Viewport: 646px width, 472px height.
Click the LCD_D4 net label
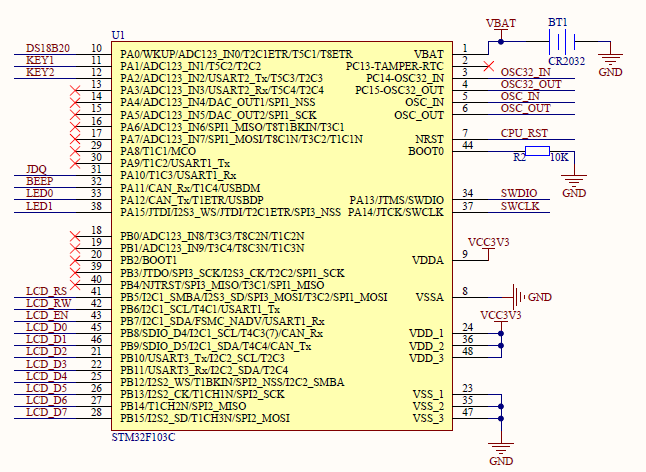47,376
